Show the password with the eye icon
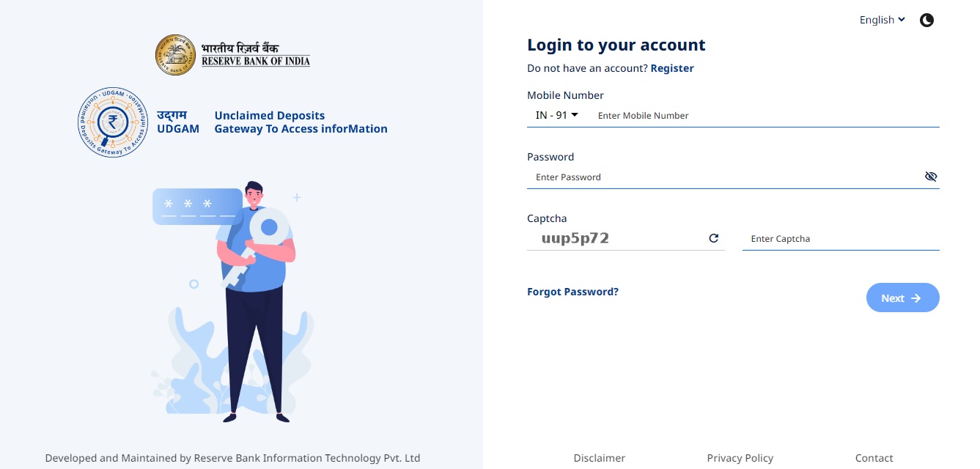This screenshot has width=980, height=469. pos(931,177)
